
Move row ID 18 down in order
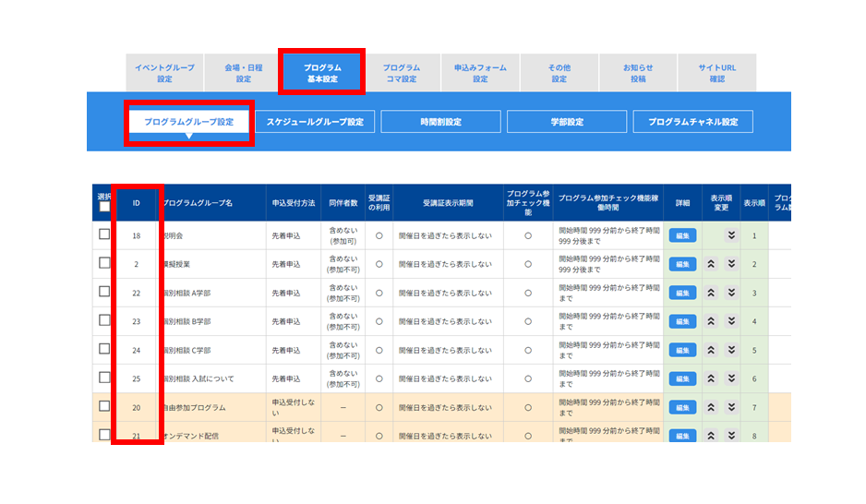point(731,235)
